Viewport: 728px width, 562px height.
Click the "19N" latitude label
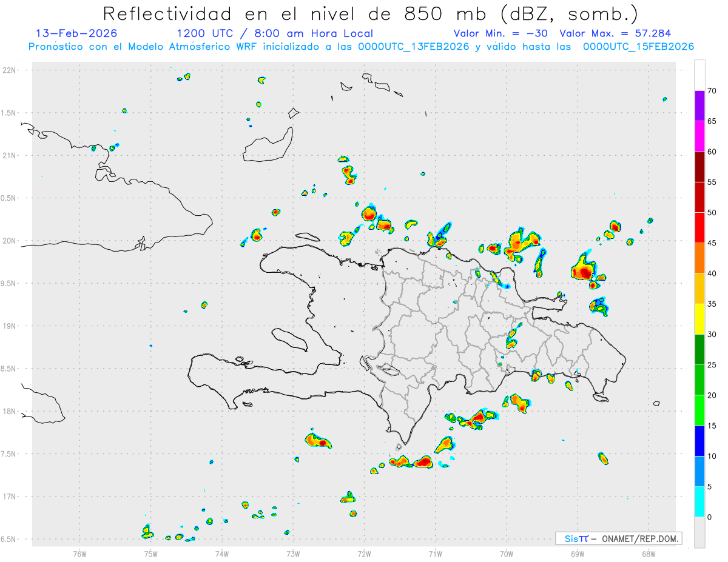pyautogui.click(x=10, y=326)
